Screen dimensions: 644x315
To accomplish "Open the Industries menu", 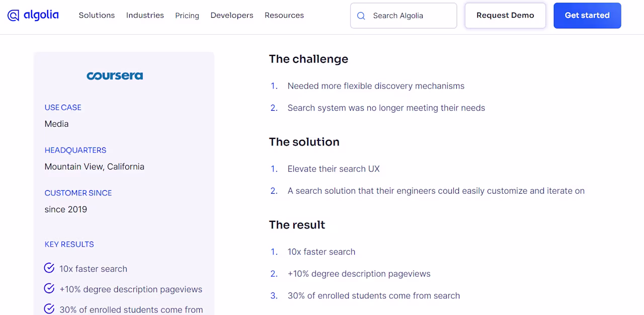I will [145, 16].
